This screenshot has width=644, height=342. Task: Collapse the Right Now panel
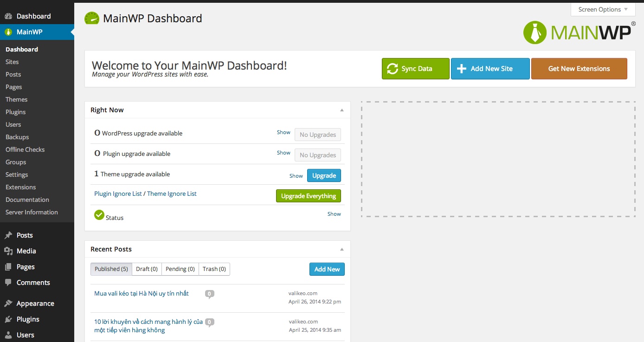(x=342, y=110)
